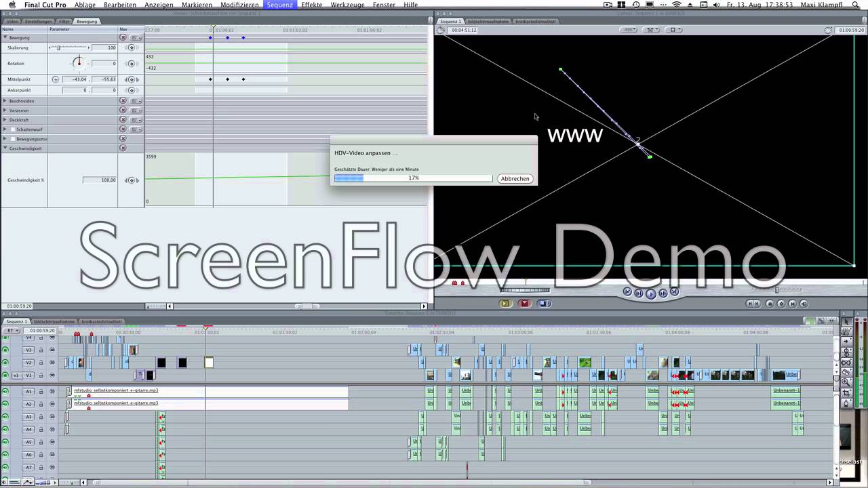Screen dimensions: 868x488
Task: Lock the V2 track with its padlock
Action: click(41, 363)
